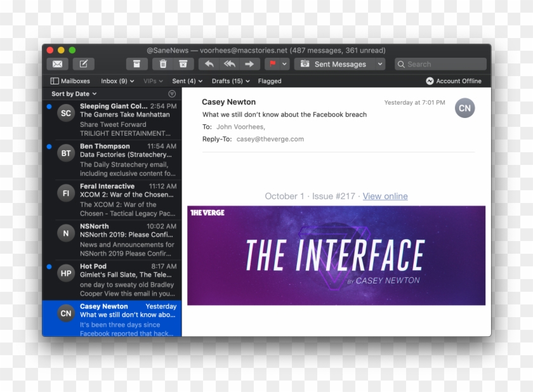Reply to the Casey Newton email

(209, 64)
